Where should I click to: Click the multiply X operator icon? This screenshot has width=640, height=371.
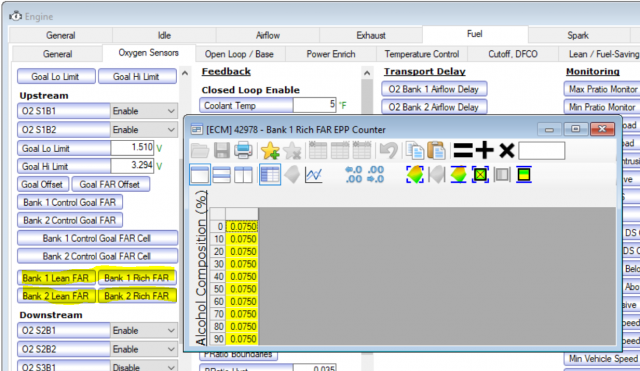507,151
